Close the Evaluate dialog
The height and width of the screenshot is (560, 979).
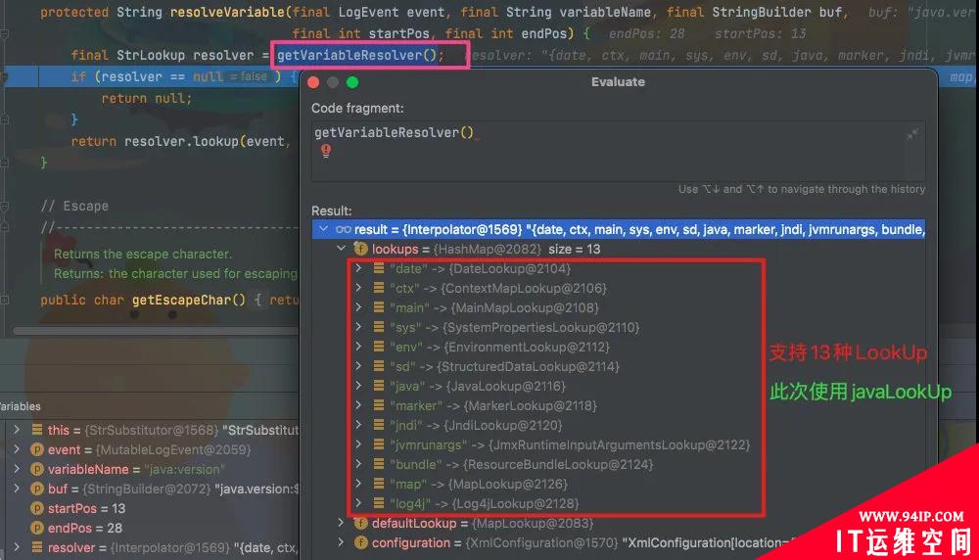coord(313,82)
